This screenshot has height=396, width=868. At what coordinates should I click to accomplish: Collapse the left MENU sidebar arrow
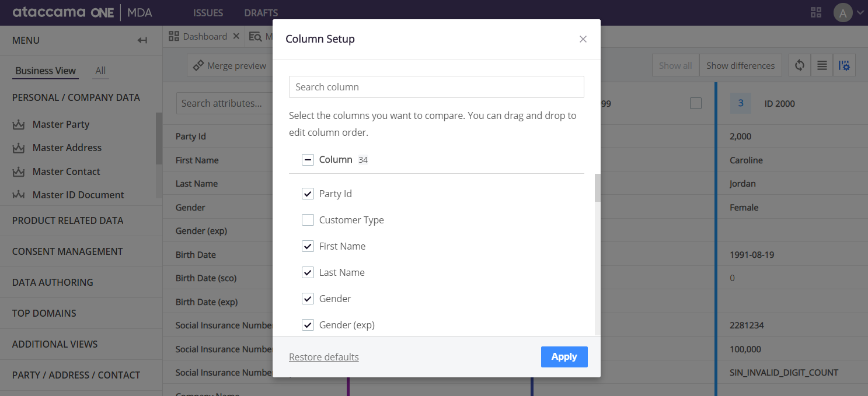click(x=142, y=40)
